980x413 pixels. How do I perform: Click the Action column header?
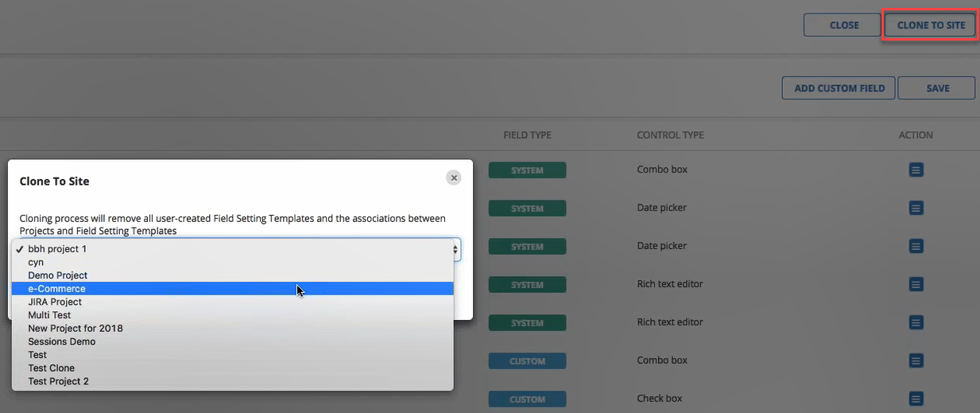pos(916,135)
